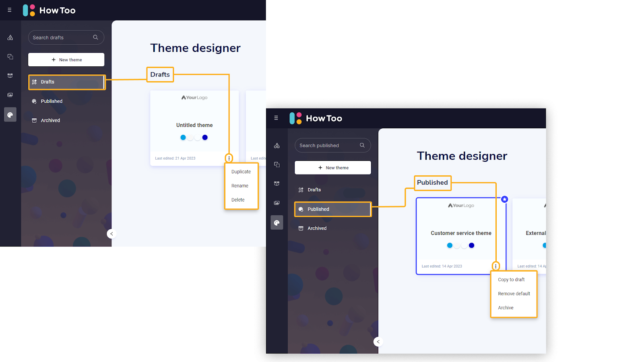
Task: Open the three-dot menu on Untitled theme card
Action: [229, 158]
